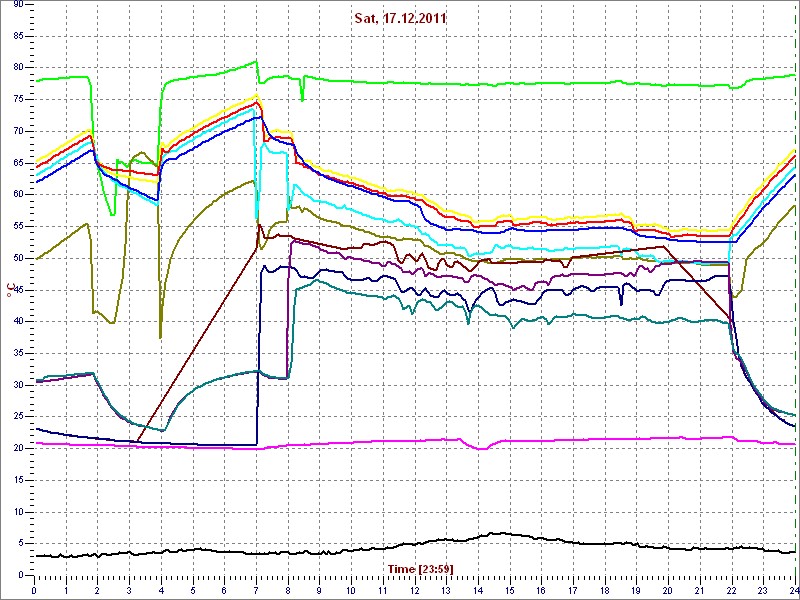Select the 45 value on the temperature axis
Viewport: 800px width, 600px height.
click(17, 290)
